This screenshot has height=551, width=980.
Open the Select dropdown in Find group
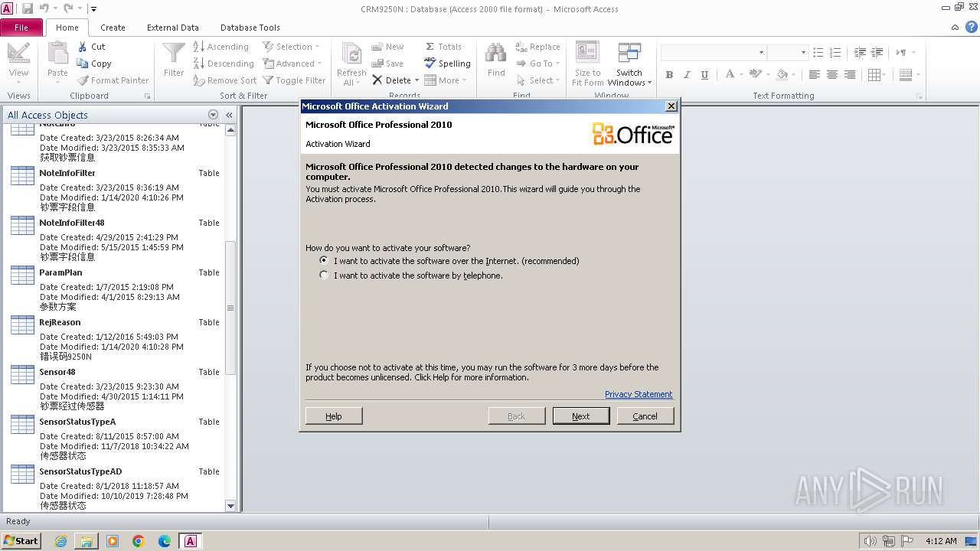(537, 80)
